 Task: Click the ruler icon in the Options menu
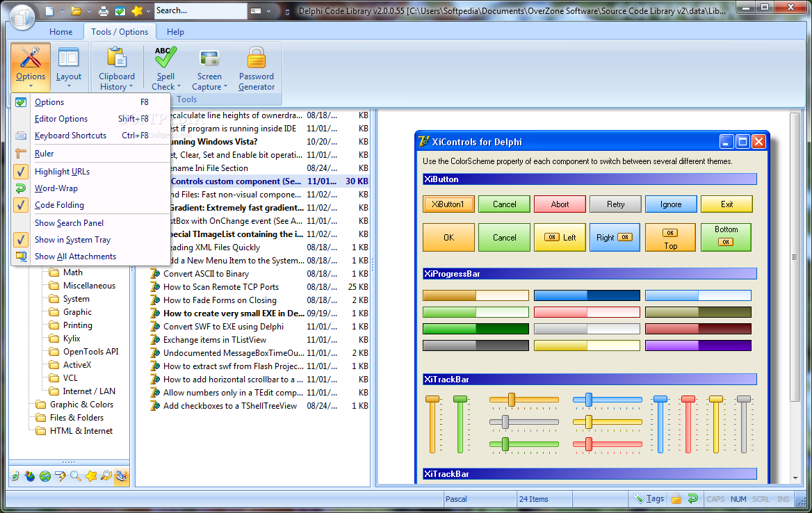(21, 153)
